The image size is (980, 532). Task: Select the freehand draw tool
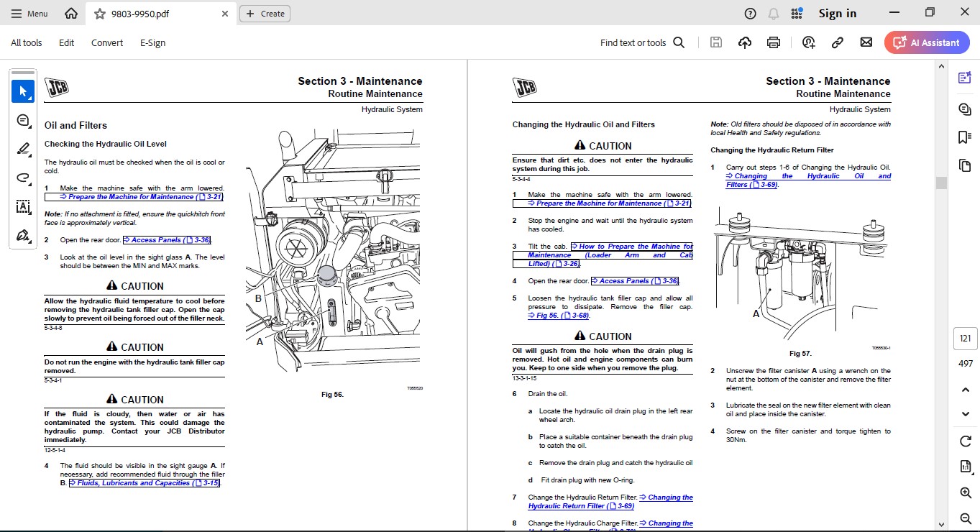(x=23, y=178)
